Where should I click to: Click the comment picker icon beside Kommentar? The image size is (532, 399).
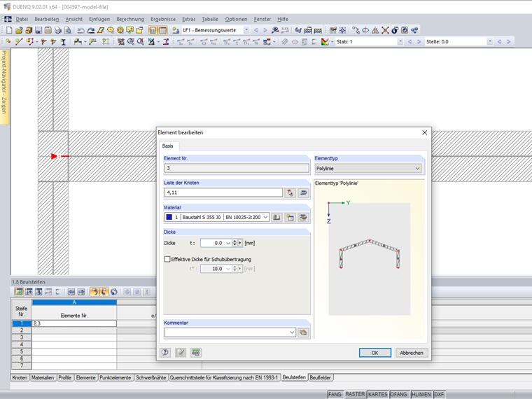[x=303, y=332]
